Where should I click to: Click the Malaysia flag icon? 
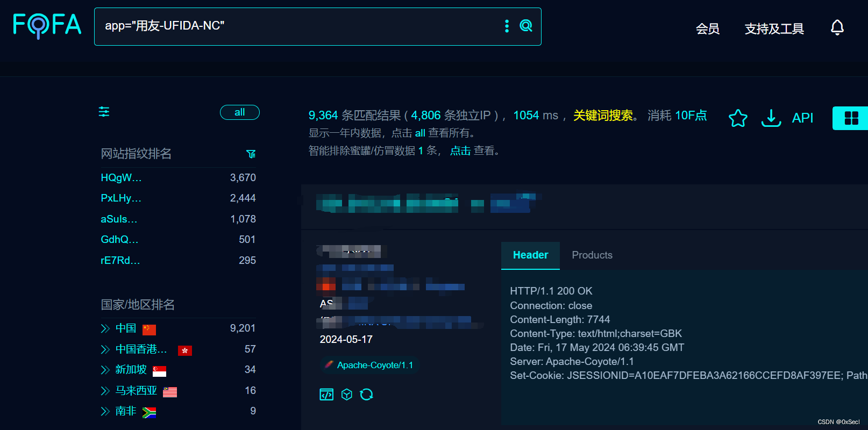(x=170, y=392)
